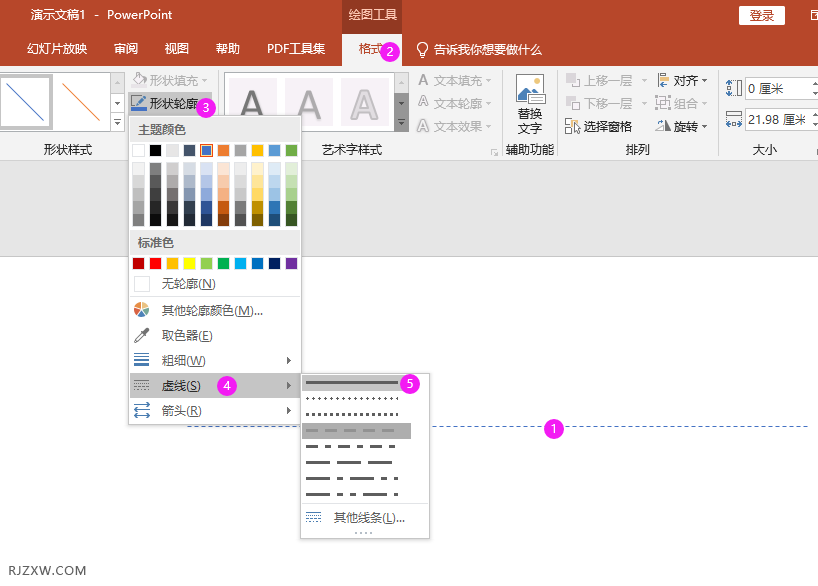Click the shape height field (0 厘米)
The image size is (818, 586).
pos(778,88)
